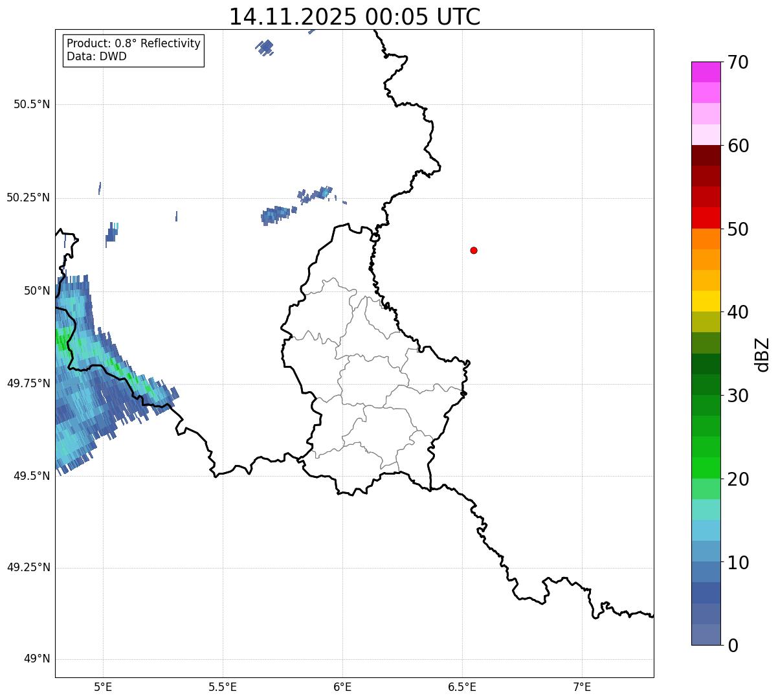This screenshot has height=700, width=778.
Task: Click the 'dBZ' colorbar label
Action: pos(762,354)
